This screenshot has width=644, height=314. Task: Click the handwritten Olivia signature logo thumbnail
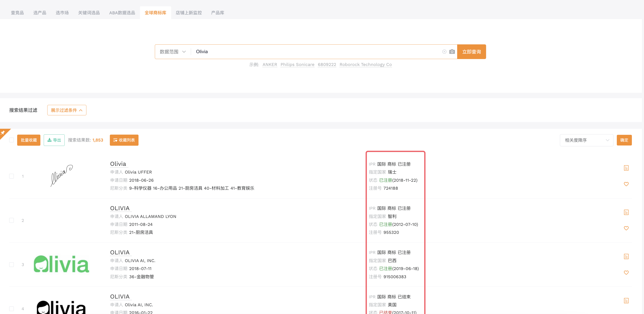[62, 176]
